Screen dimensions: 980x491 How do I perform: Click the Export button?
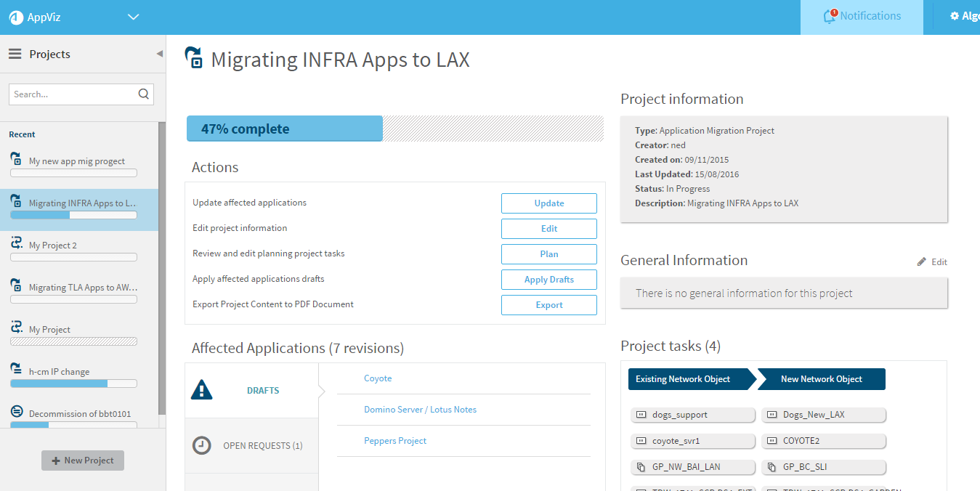(548, 305)
